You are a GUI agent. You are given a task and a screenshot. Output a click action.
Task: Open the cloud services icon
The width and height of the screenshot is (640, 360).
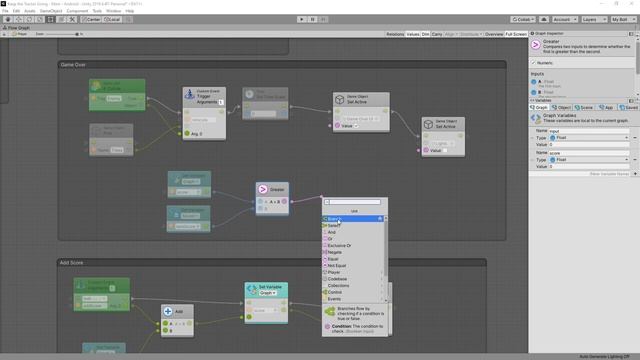point(544,19)
